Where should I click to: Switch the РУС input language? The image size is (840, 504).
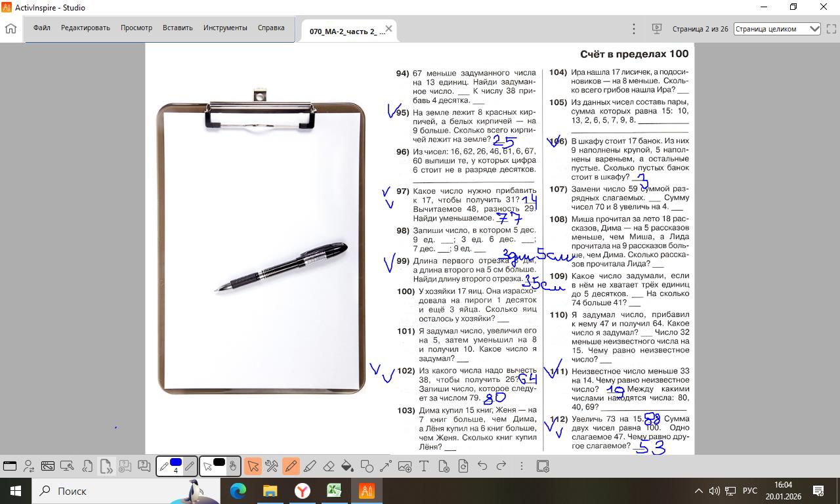[x=750, y=491]
